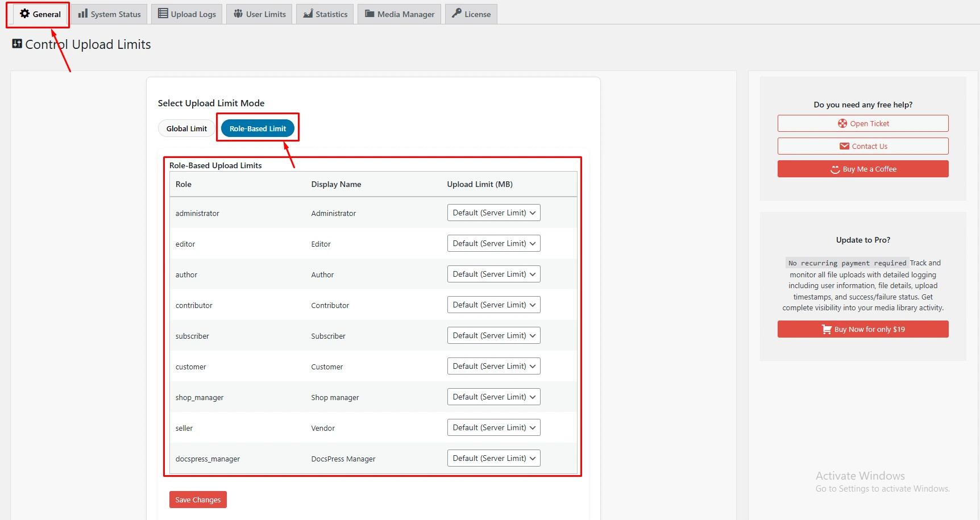Click the Buy Me a Coffee button
This screenshot has height=520, width=980.
pos(863,169)
